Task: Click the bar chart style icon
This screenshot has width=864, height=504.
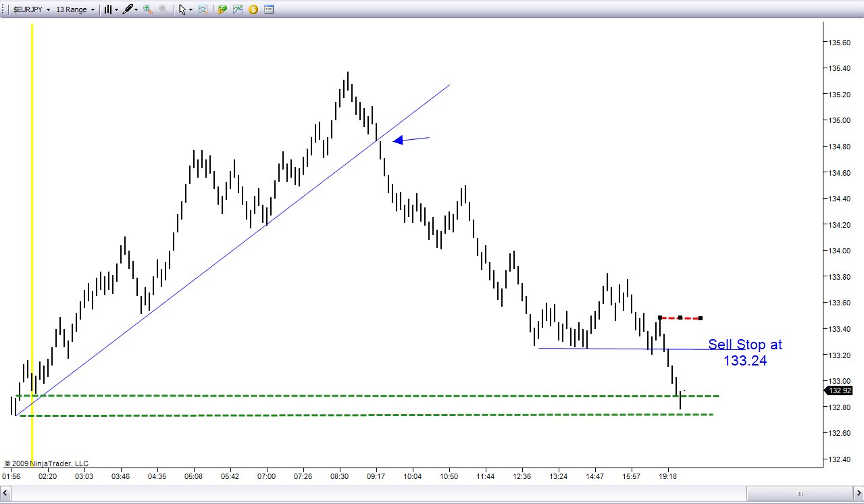Action: pyautogui.click(x=107, y=9)
